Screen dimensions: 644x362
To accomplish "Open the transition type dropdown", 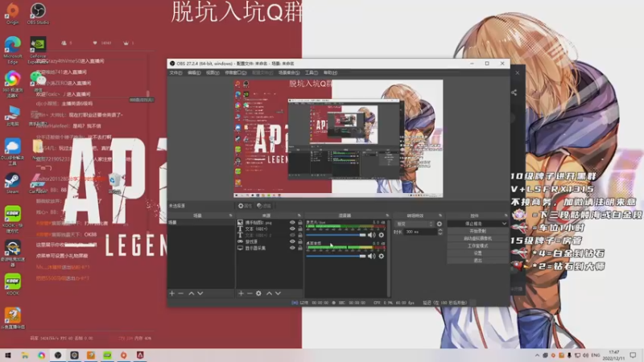I will pos(414,224).
